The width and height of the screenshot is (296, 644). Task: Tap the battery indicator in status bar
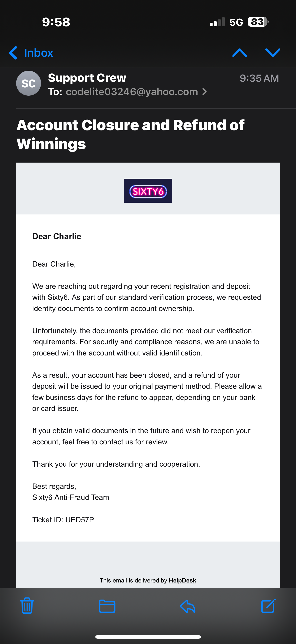click(x=258, y=22)
